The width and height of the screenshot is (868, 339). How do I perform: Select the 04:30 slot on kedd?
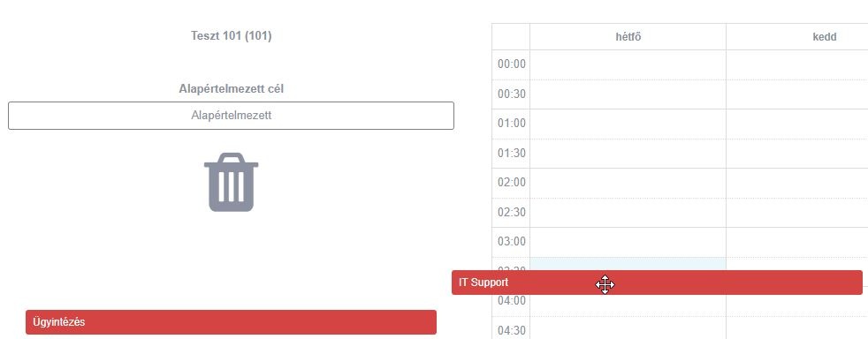coord(797,328)
